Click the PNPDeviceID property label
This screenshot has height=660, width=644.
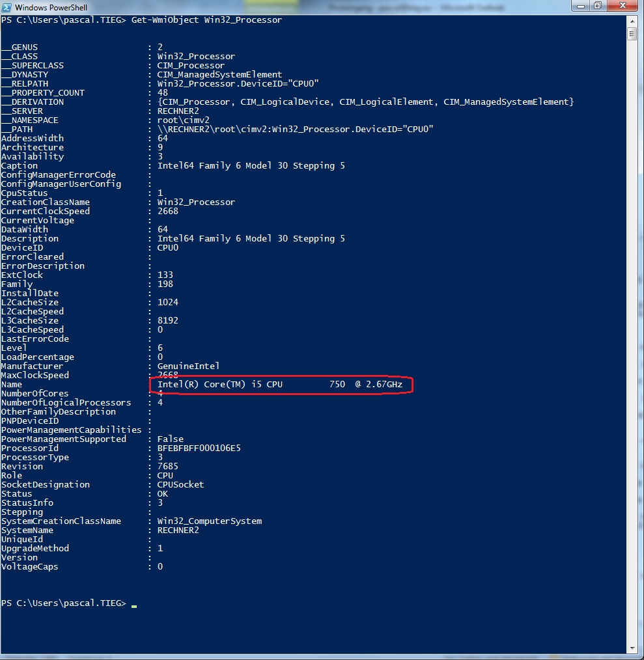tap(30, 421)
